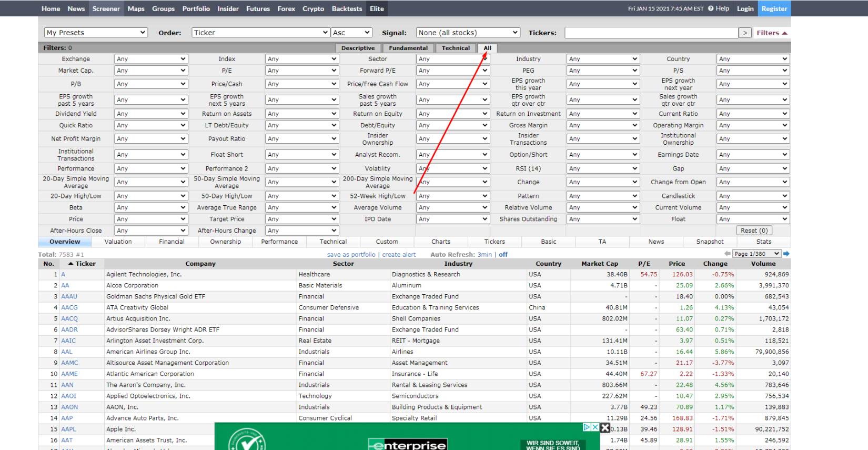Click into the Tickers input field

tap(651, 33)
